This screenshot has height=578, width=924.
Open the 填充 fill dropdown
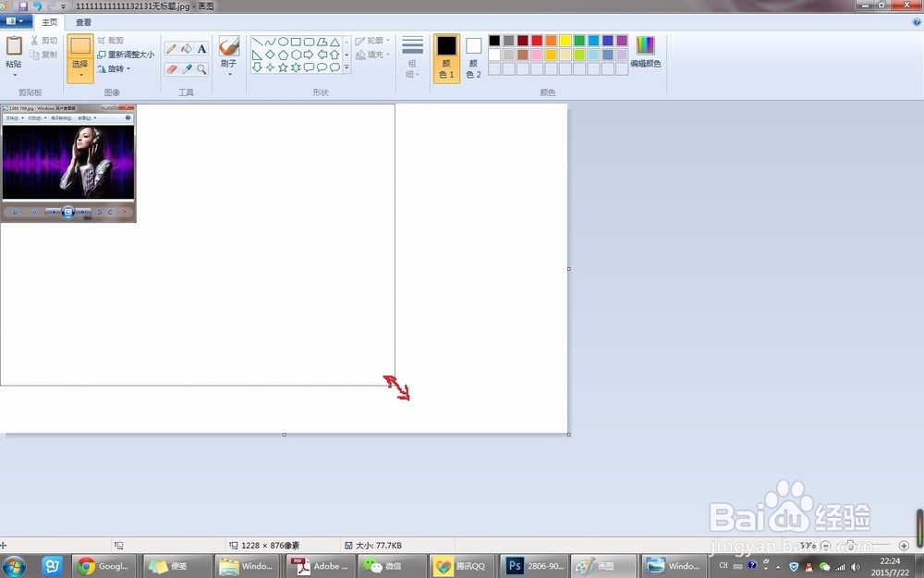(x=372, y=55)
